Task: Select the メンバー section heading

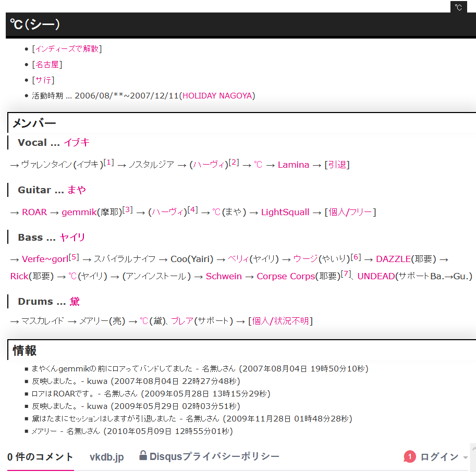Action: point(34,123)
